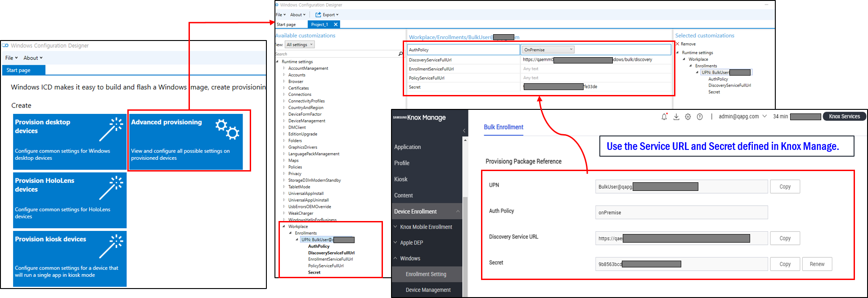
Task: Open Provision kiosk devices tile
Action: (x=70, y=259)
